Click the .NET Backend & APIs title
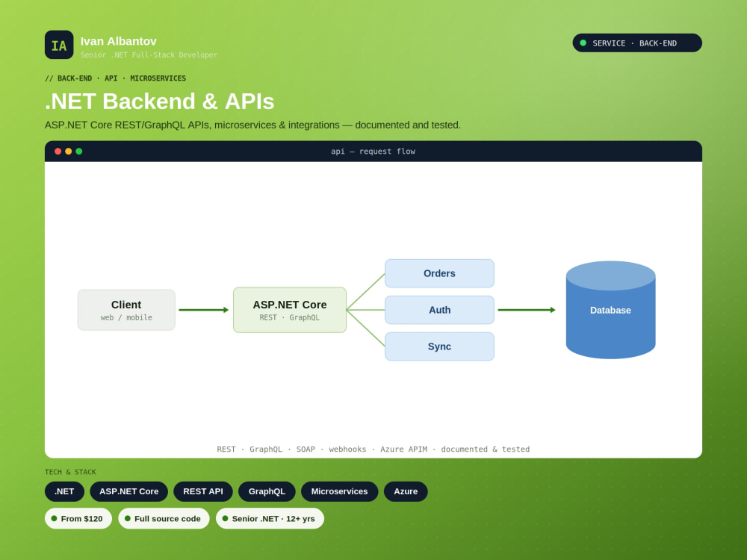Image resolution: width=747 pixels, height=560 pixels. tap(160, 102)
